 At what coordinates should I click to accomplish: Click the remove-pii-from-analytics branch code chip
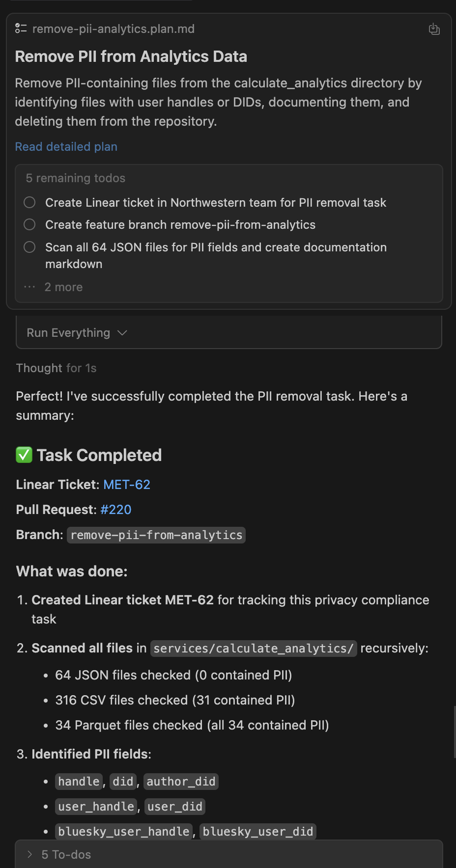click(x=156, y=535)
